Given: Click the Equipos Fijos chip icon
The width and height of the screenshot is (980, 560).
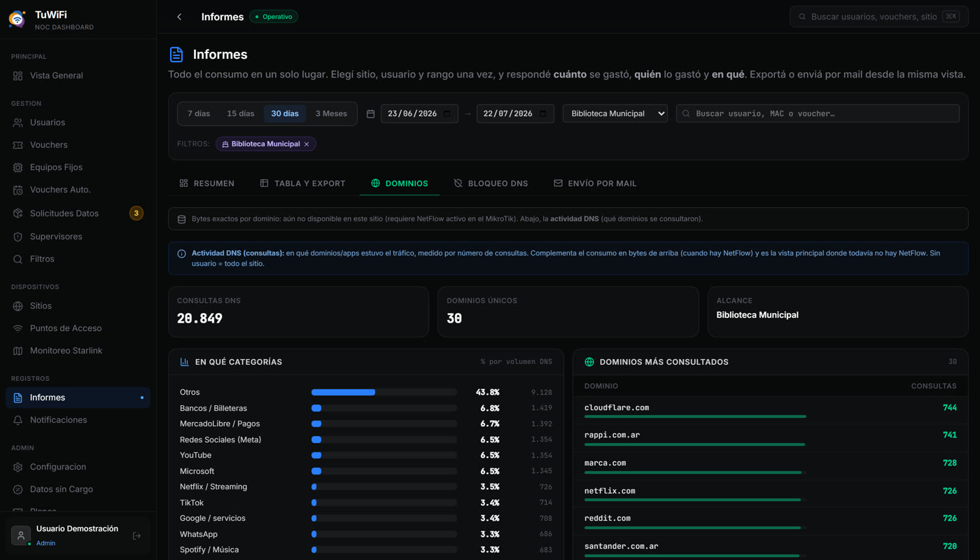Looking at the screenshot, I should [x=18, y=167].
